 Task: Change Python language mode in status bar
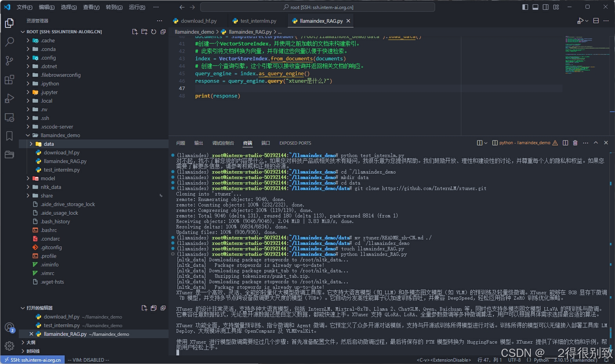tap(541, 360)
